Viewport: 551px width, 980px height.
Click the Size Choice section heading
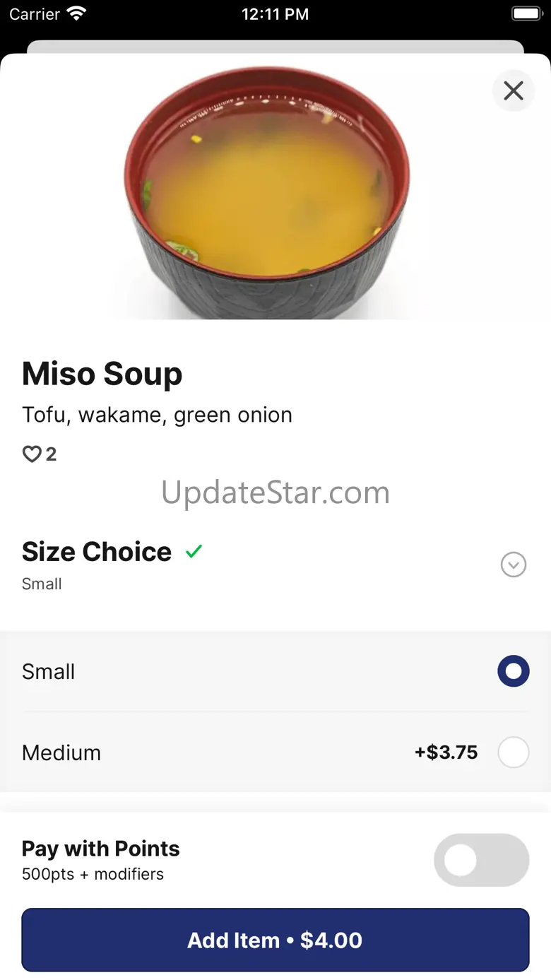(97, 552)
